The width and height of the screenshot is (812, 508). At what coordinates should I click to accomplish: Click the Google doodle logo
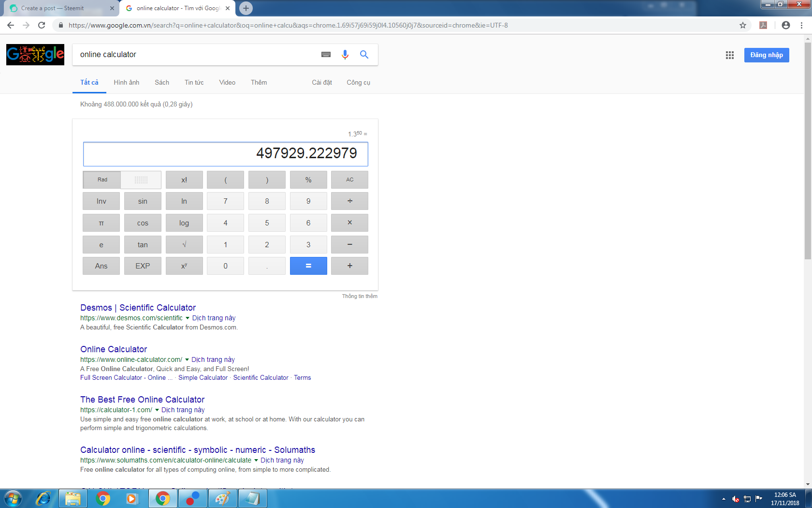click(35, 55)
